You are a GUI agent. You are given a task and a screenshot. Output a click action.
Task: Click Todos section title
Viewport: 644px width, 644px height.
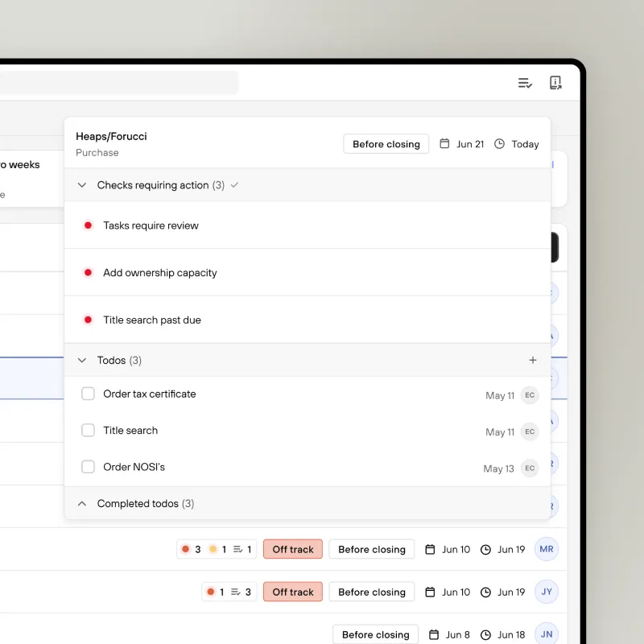[x=111, y=360]
